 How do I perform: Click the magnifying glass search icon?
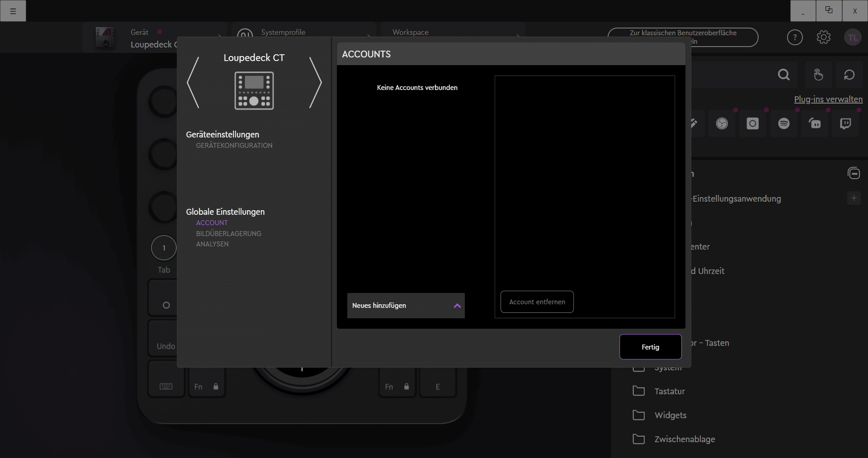tap(784, 75)
